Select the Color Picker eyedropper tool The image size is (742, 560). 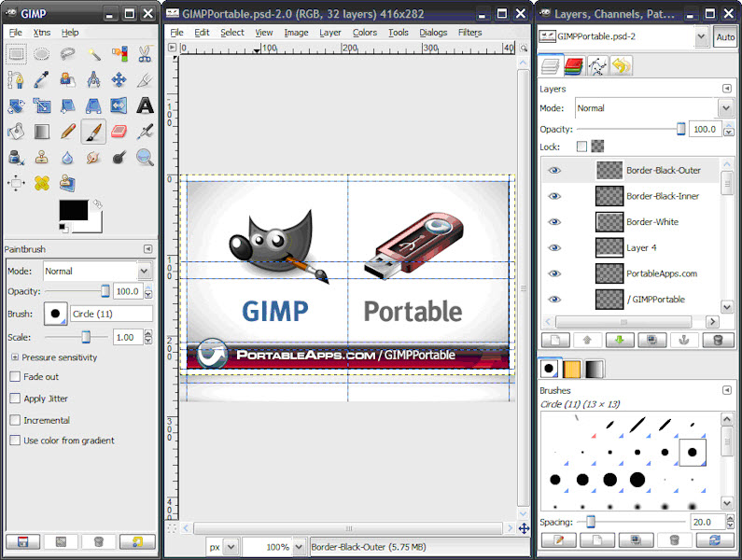[x=42, y=79]
